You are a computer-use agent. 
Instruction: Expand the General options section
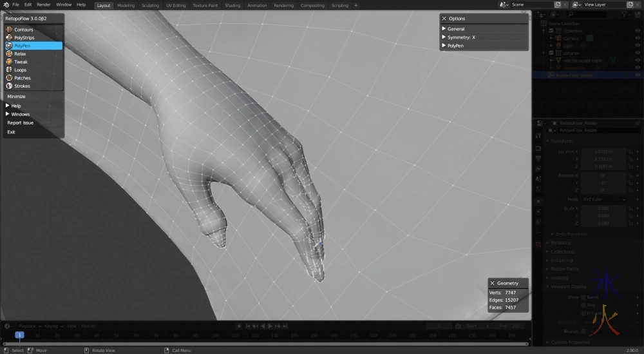(x=456, y=29)
